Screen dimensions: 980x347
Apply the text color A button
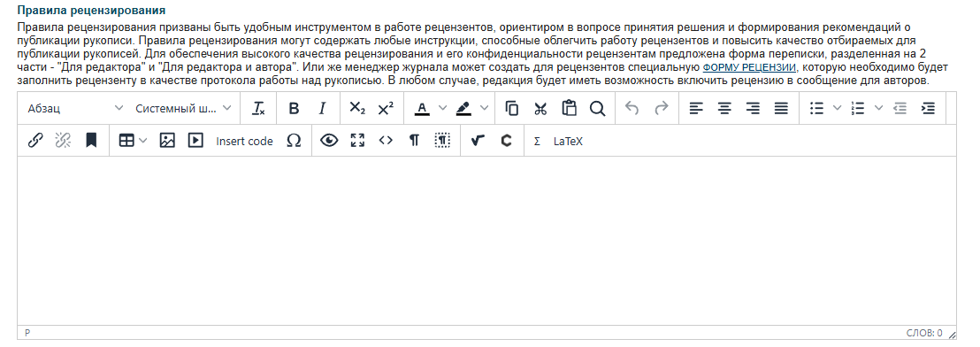[423, 109]
